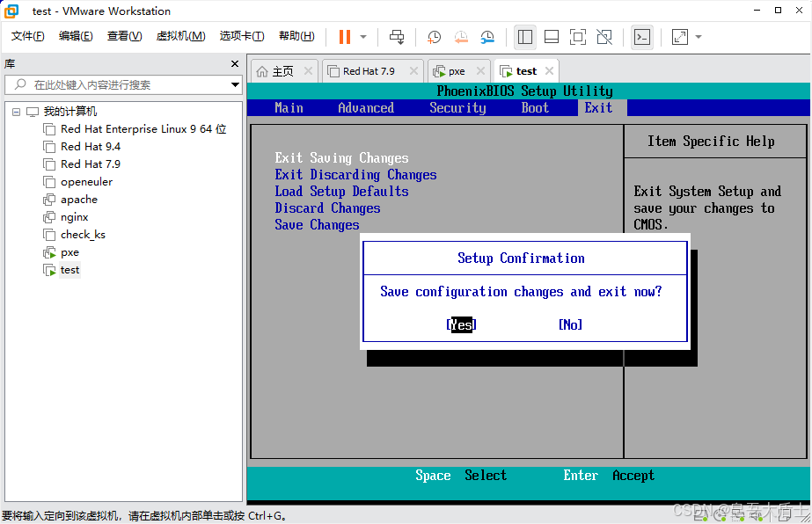Select Red Hat Enterprise Linux 9 64 位
This screenshot has height=524, width=812.
click(x=143, y=129)
